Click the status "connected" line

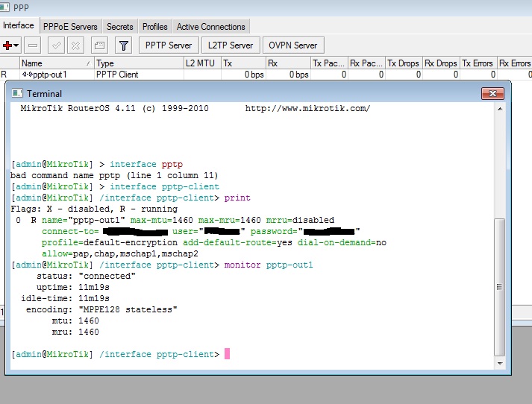coord(86,276)
